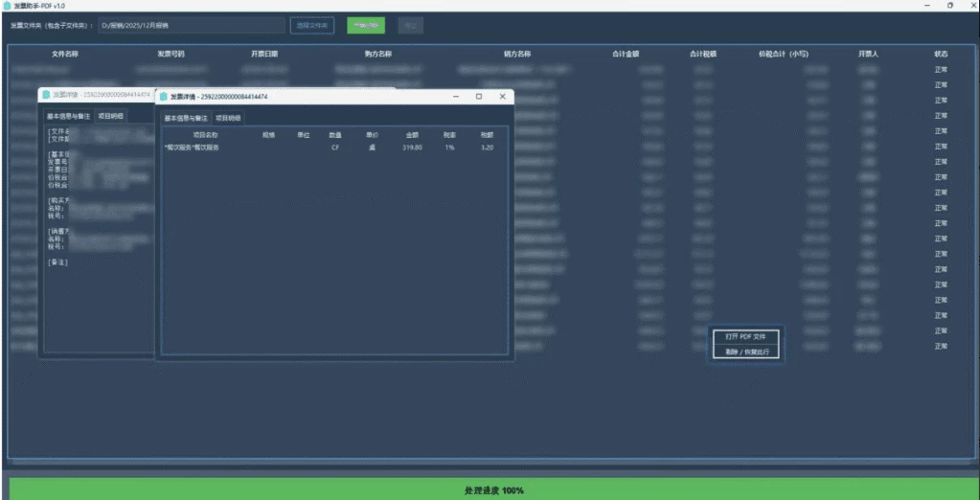Select 删除 / 恢复此行 context menu entry
Image resolution: width=980 pixels, height=500 pixels.
click(745, 352)
